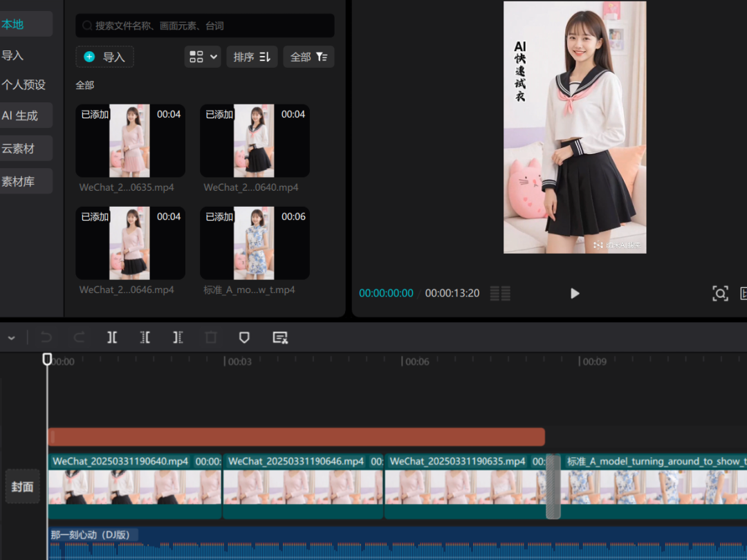
Task: Click the playhead marker at 00:00
Action: (x=47, y=358)
